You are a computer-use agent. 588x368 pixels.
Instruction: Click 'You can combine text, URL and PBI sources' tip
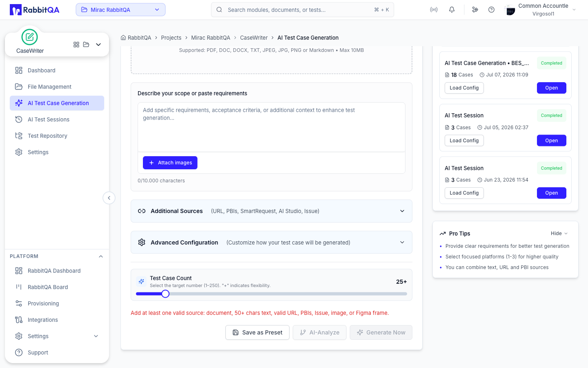point(497,267)
